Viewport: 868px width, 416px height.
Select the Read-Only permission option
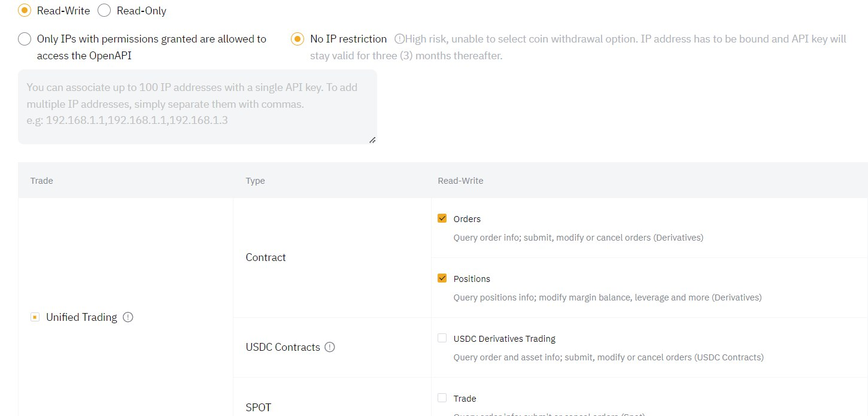tap(104, 11)
